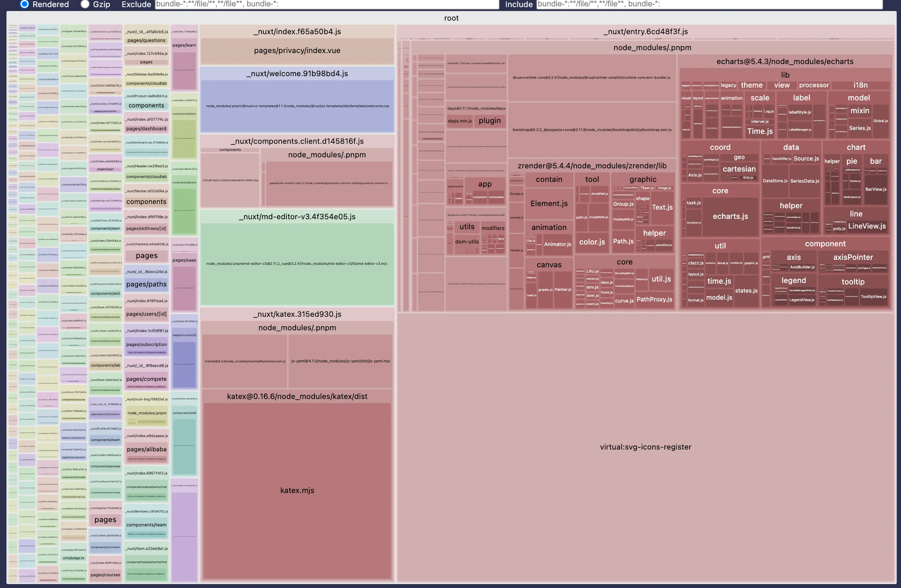Click the virtual:svg-icons-register block
Image resolution: width=901 pixels, height=588 pixels.
click(x=646, y=447)
